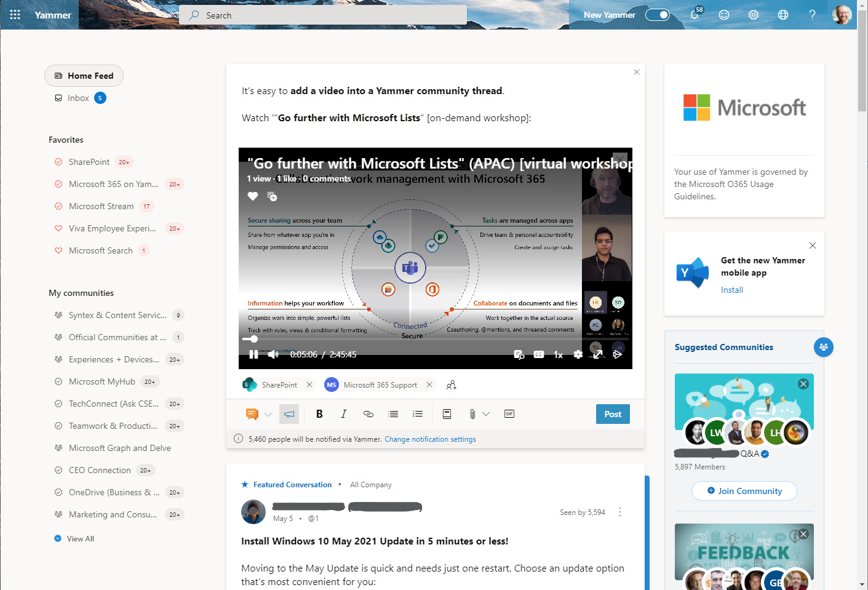Toggle italic formatting
This screenshot has height=590, width=868.
pyautogui.click(x=344, y=414)
